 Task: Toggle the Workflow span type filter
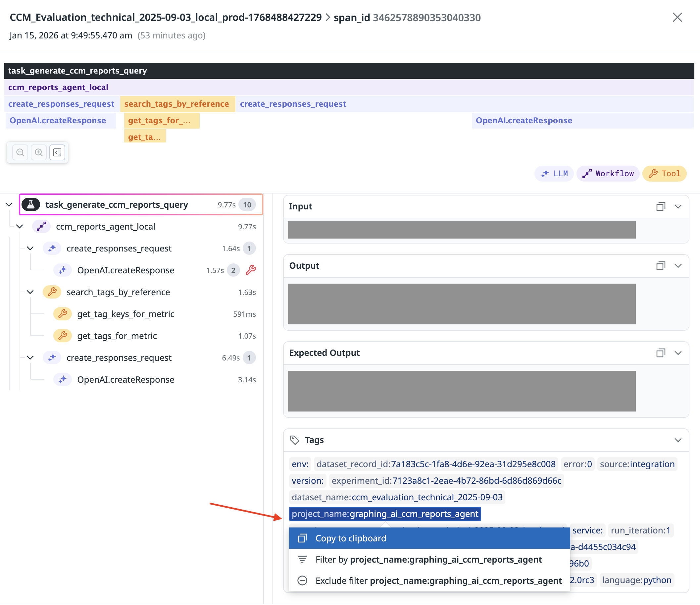pos(608,174)
